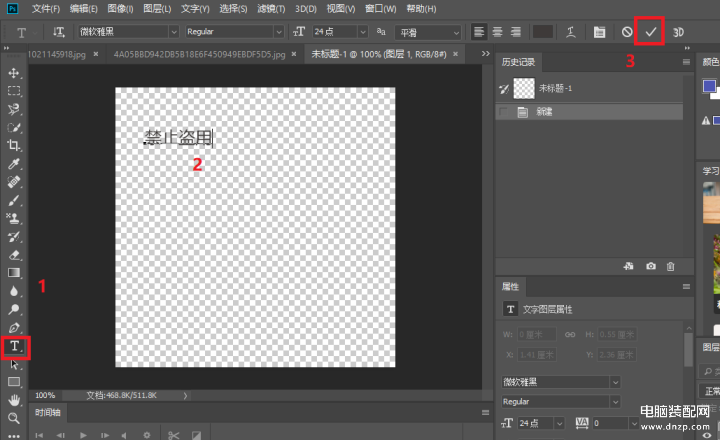Switch to the 未标题-1 document tab
Image resolution: width=720 pixels, height=440 pixels.
tap(379, 54)
